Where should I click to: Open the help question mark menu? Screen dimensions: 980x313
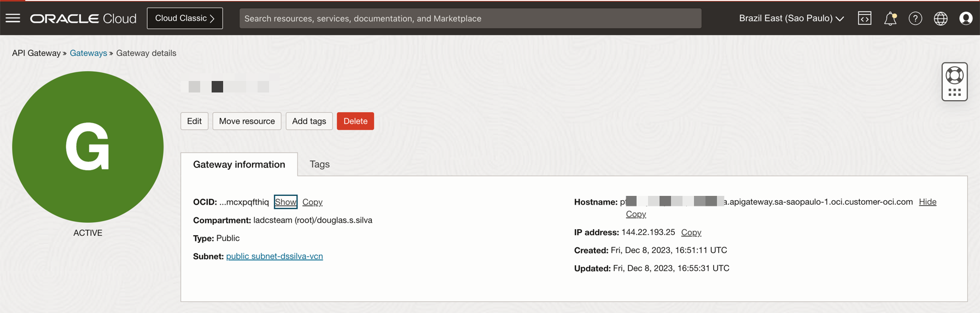(x=915, y=19)
